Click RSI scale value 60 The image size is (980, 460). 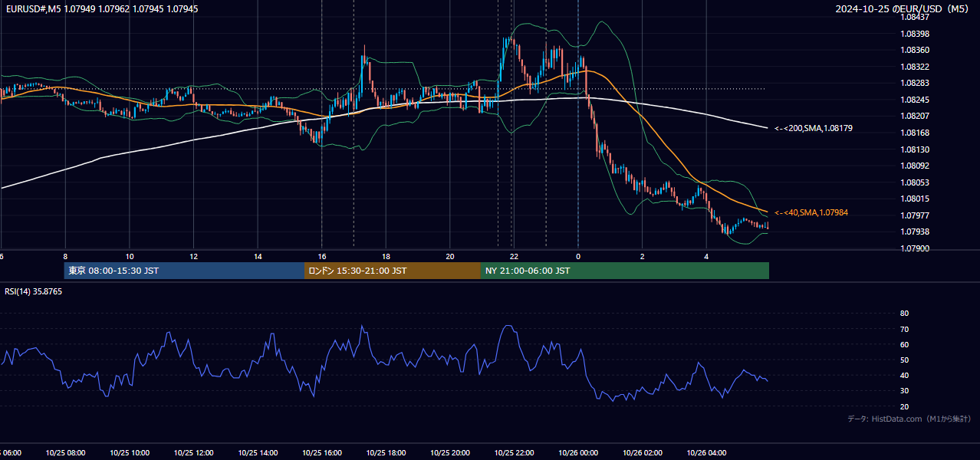(904, 344)
